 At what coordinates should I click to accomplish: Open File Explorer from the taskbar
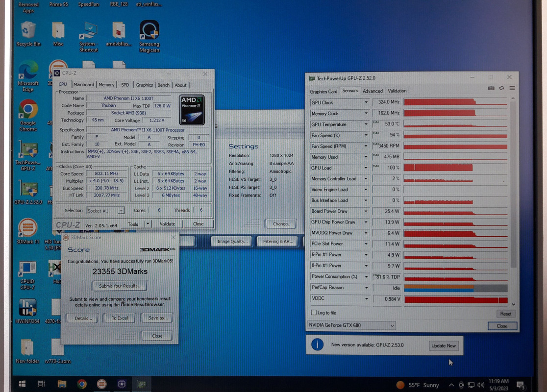tap(62, 384)
